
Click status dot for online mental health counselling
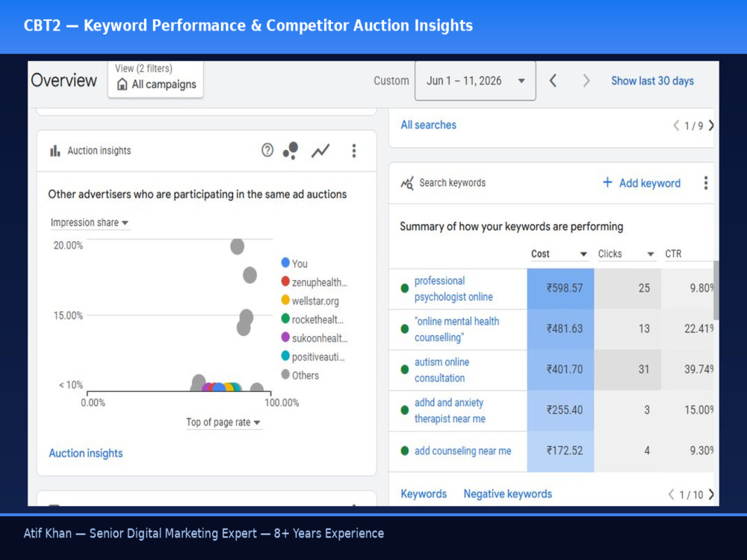[x=404, y=329]
